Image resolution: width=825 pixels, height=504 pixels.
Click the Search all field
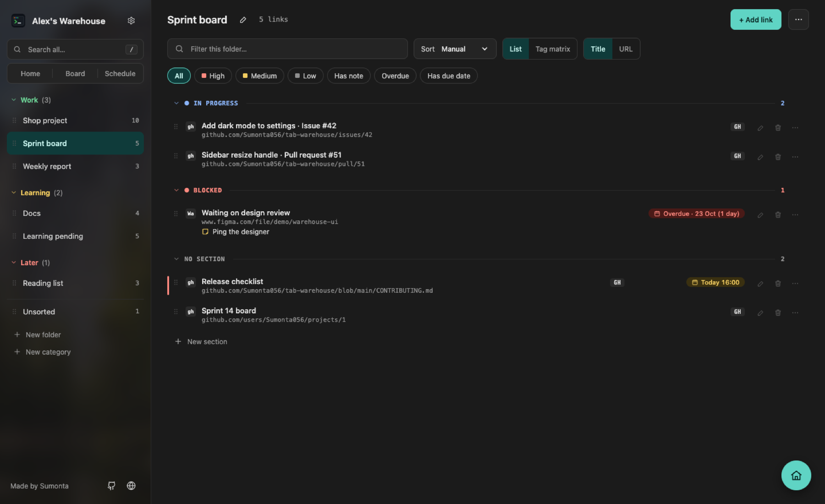(75, 49)
